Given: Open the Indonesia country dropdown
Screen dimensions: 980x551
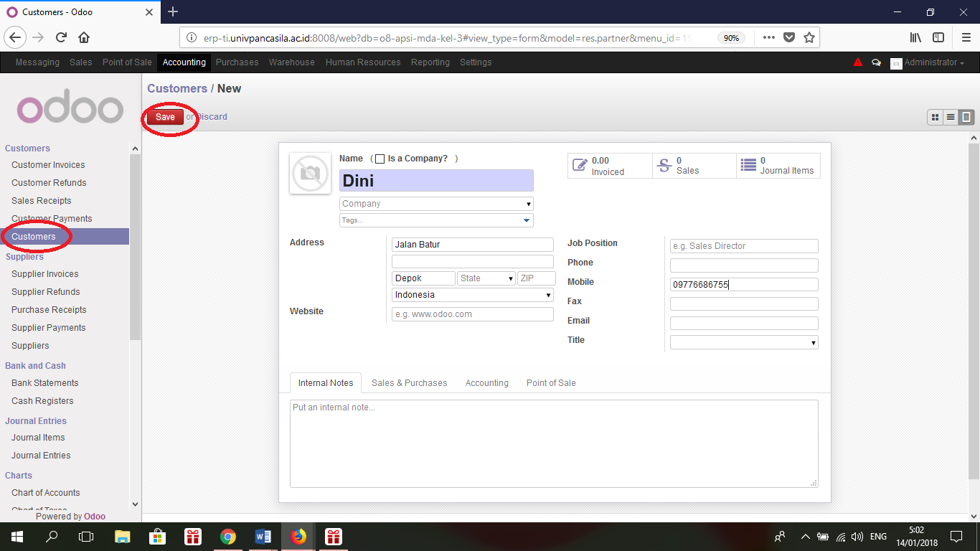Looking at the screenshot, I should (473, 295).
